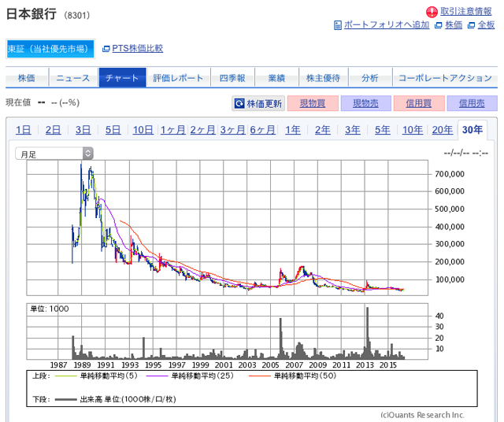Open the 業績 tab
Screen dimensions: 504x422
click(276, 78)
